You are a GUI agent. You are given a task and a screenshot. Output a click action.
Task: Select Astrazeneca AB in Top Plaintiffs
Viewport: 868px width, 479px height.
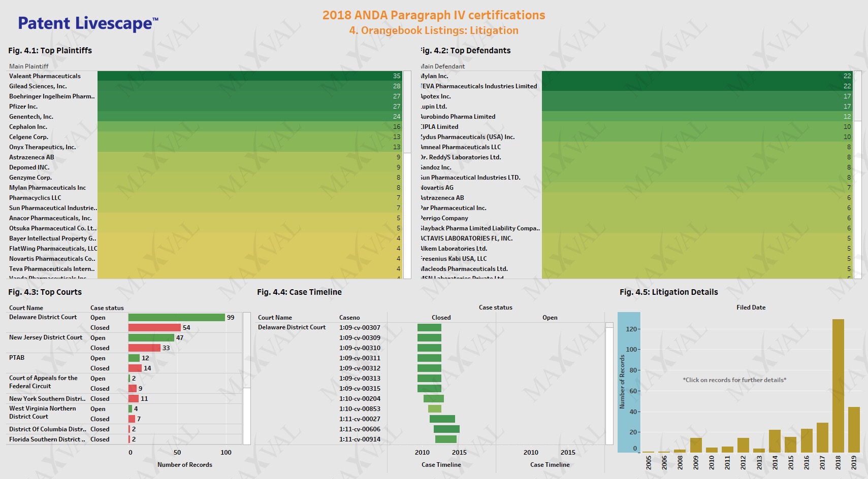point(205,157)
